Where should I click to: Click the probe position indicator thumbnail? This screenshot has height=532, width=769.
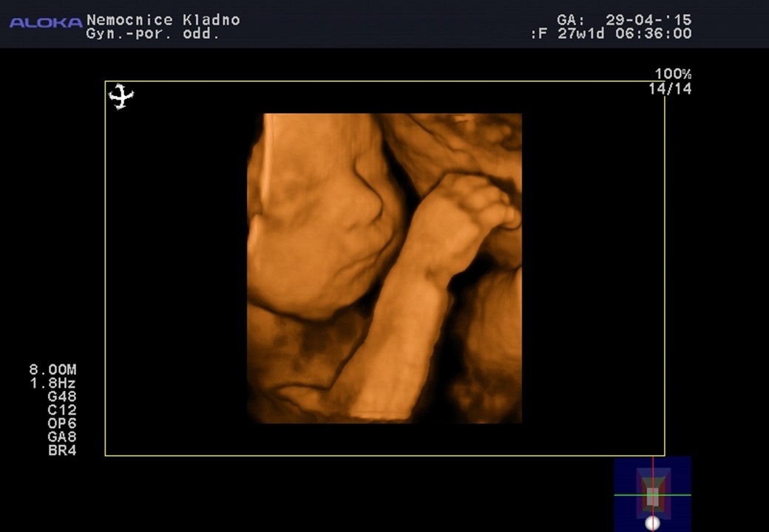[x=652, y=494]
